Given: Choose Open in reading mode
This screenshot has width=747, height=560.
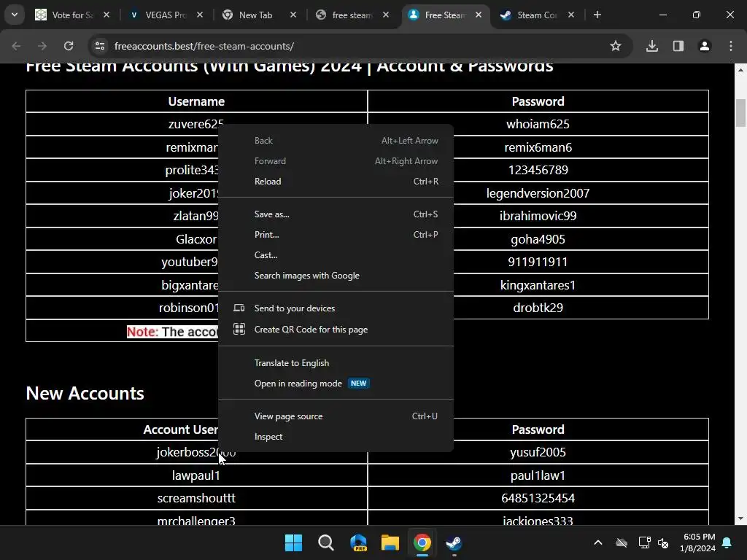Looking at the screenshot, I should [336, 384].
